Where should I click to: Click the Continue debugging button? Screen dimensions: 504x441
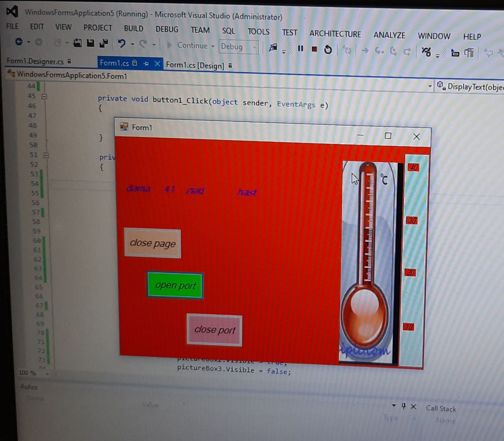click(x=187, y=45)
